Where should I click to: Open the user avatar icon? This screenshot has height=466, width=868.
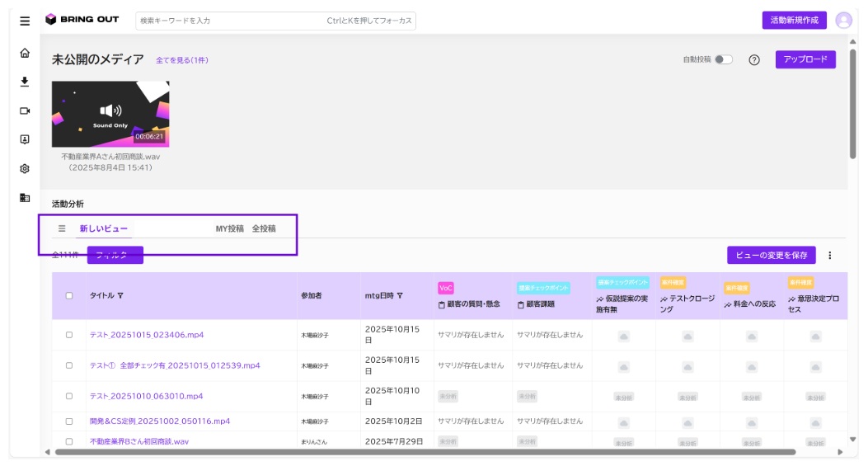843,21
